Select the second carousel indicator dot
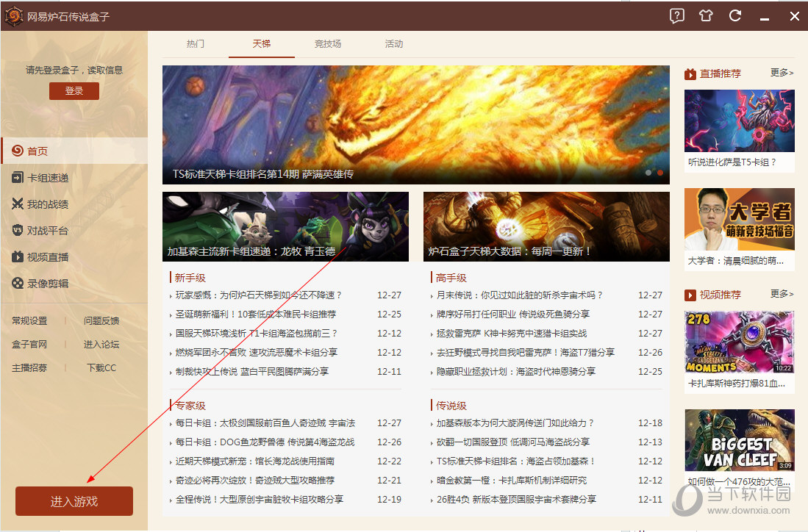808x532 pixels. pyautogui.click(x=659, y=172)
